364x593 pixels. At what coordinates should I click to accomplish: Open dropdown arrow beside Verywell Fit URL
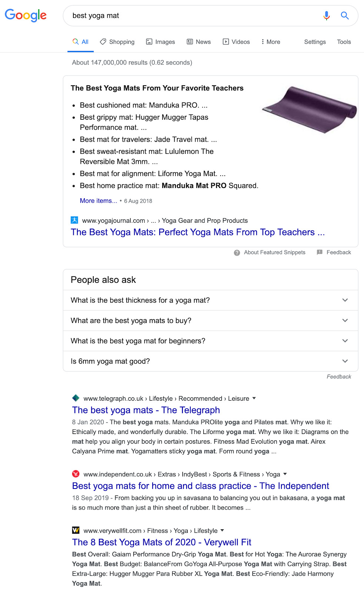222,530
